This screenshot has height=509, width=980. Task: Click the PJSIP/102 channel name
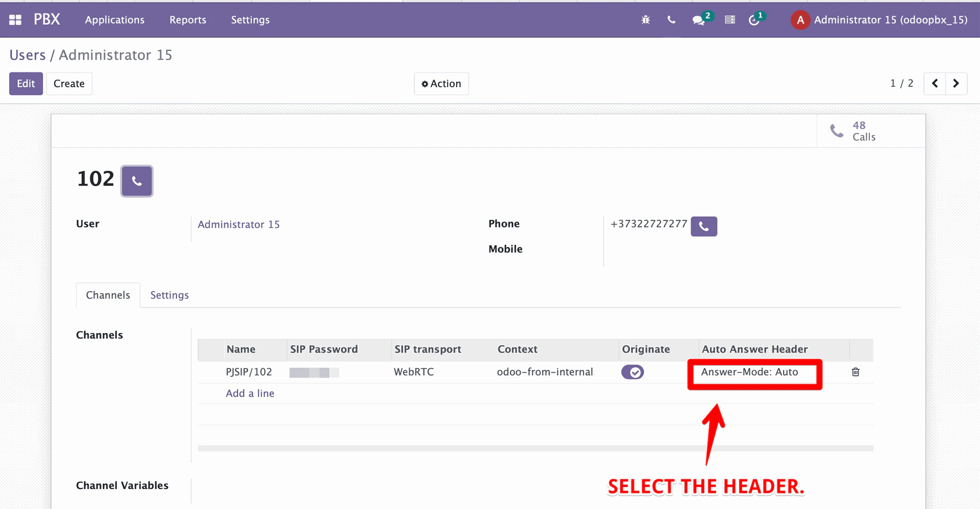(x=249, y=372)
